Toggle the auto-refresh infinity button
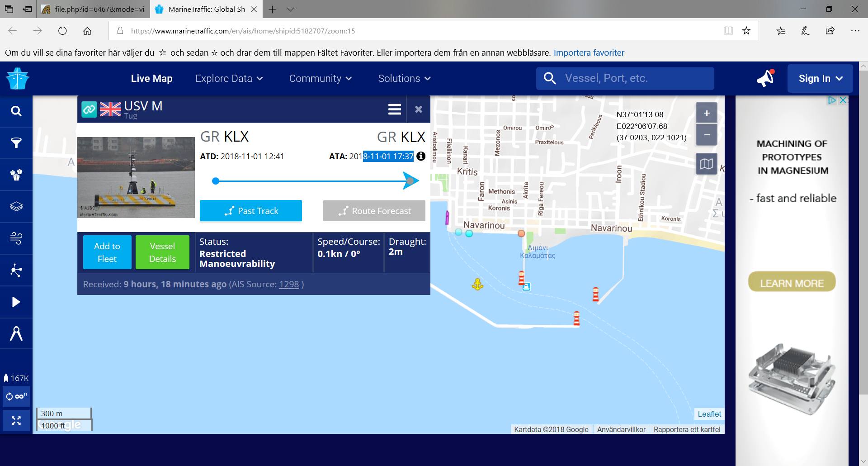 pyautogui.click(x=16, y=397)
